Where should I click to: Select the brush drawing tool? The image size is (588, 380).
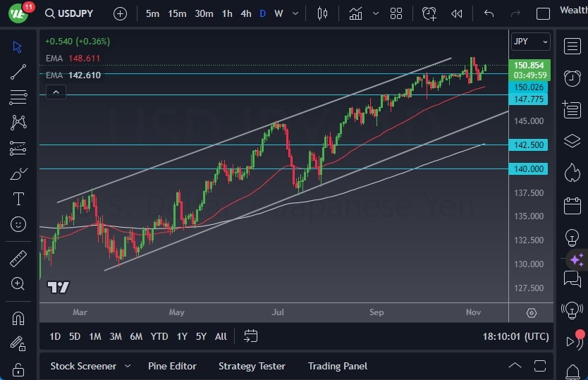click(18, 173)
